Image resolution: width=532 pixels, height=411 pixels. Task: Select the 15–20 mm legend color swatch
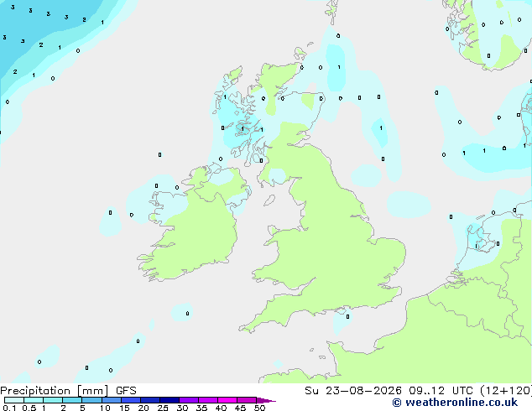(x=131, y=400)
